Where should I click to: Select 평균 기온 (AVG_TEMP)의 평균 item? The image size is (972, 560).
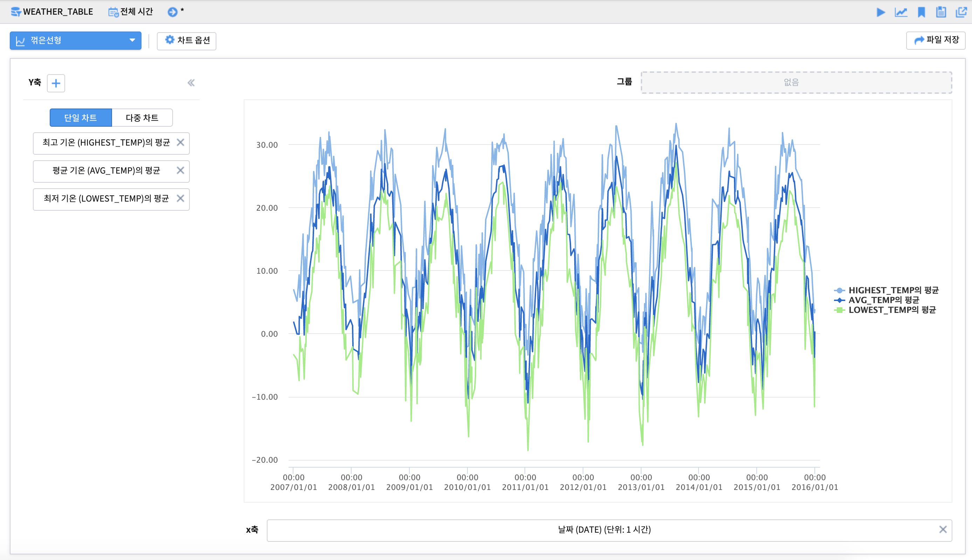pos(111,171)
